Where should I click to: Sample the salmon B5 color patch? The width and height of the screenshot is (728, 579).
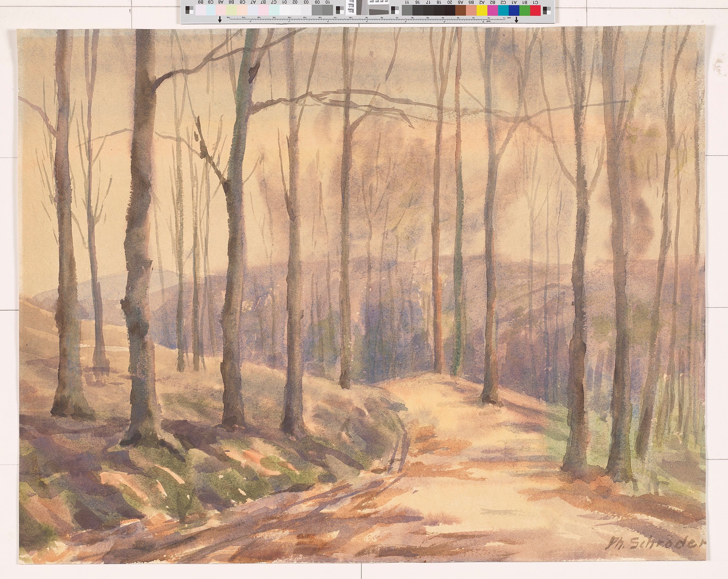point(471,11)
